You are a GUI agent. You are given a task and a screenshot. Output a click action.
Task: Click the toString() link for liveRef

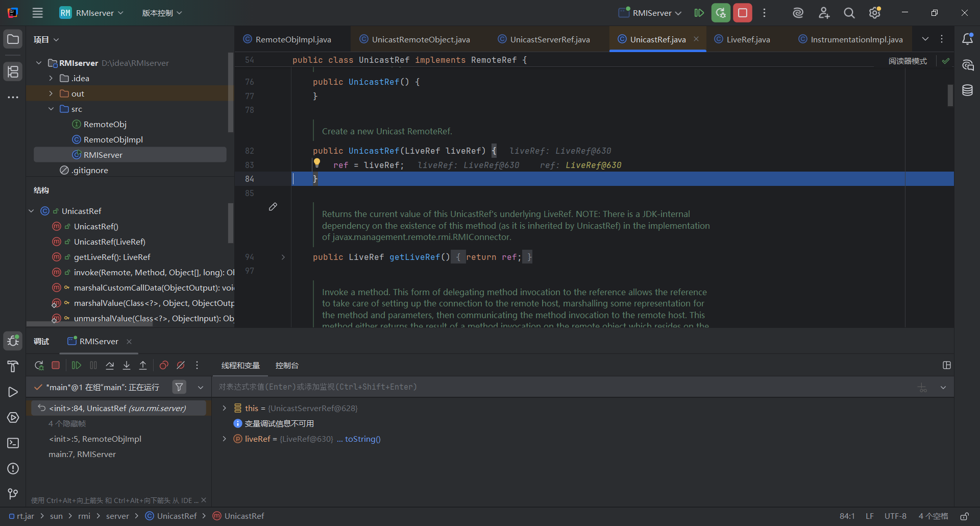pyautogui.click(x=362, y=439)
